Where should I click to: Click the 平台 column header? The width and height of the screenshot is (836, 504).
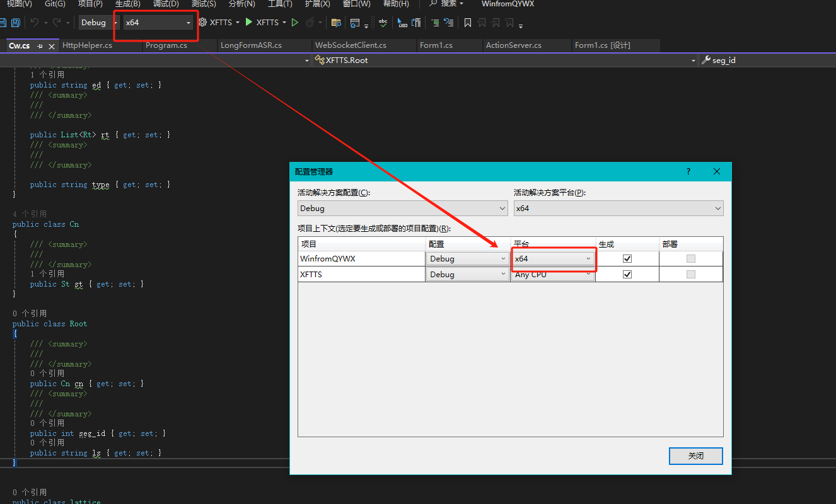coord(553,244)
